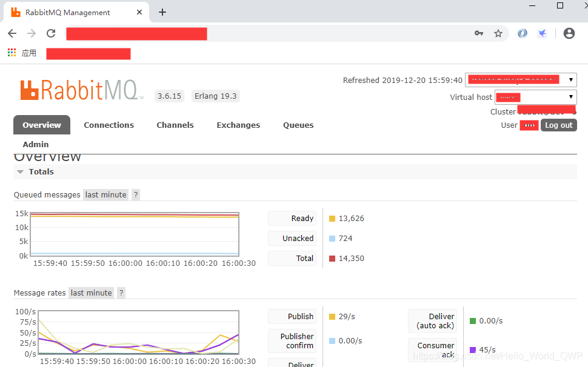588x367 pixels.
Task: Select the RabbitMQ Management browser tab
Action: click(76, 12)
